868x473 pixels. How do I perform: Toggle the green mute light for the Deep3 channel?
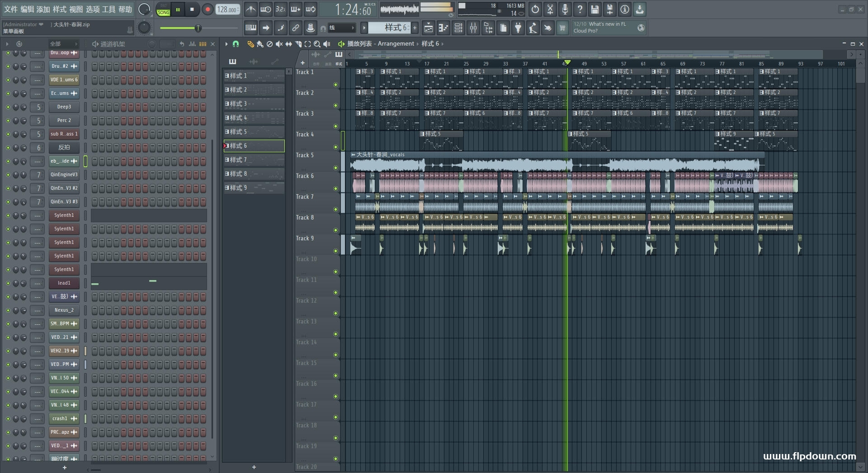coord(8,107)
